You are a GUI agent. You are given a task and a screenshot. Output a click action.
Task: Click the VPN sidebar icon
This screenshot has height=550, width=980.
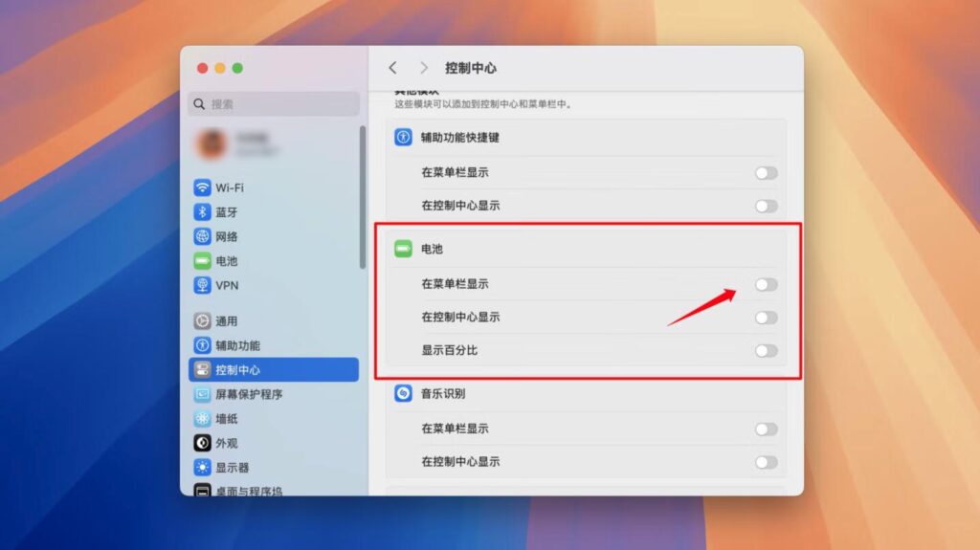pos(202,285)
